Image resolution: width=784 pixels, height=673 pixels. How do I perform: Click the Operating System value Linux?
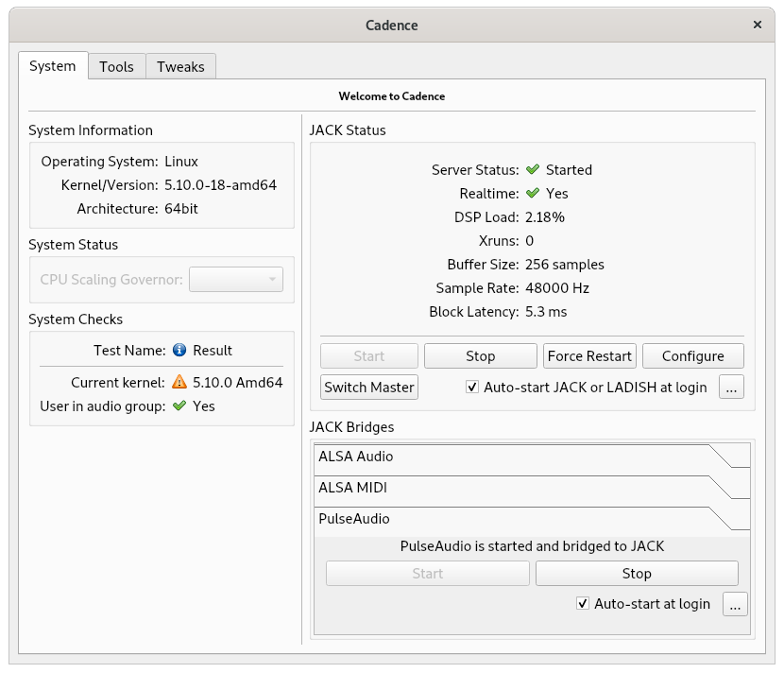[x=181, y=161]
